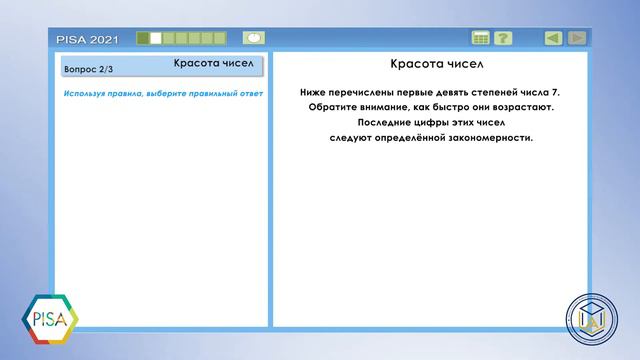Open the calculator tool icon

click(480, 38)
